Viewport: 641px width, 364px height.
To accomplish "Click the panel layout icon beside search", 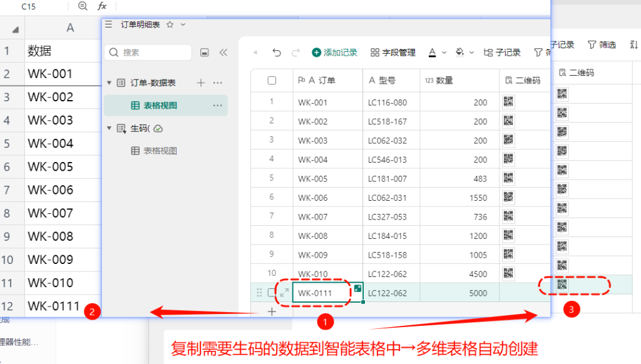I will [x=205, y=53].
